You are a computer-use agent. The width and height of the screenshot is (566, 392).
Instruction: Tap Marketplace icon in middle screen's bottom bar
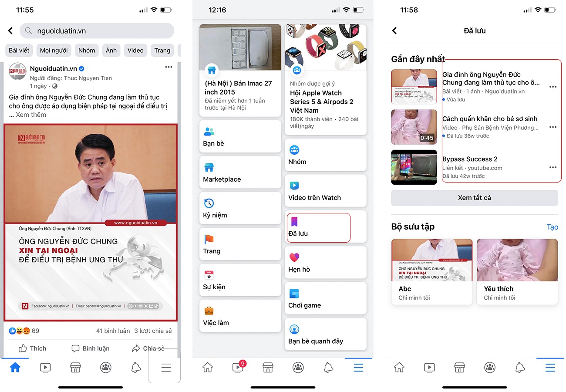pyautogui.click(x=268, y=368)
